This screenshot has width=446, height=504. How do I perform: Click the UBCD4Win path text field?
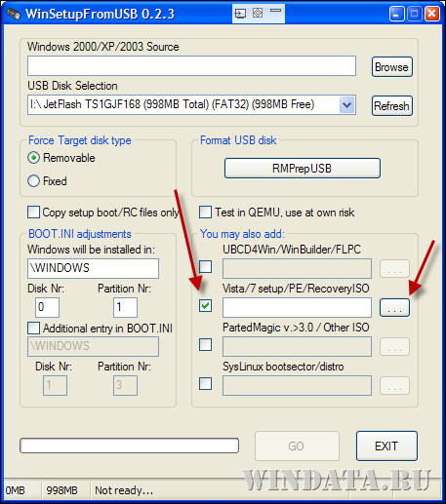297,268
